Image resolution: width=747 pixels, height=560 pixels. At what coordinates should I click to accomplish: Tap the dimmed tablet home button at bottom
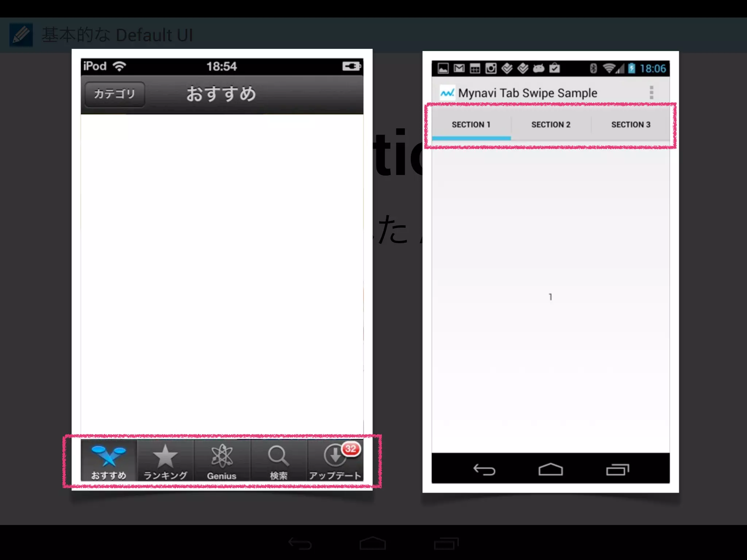pos(372,543)
